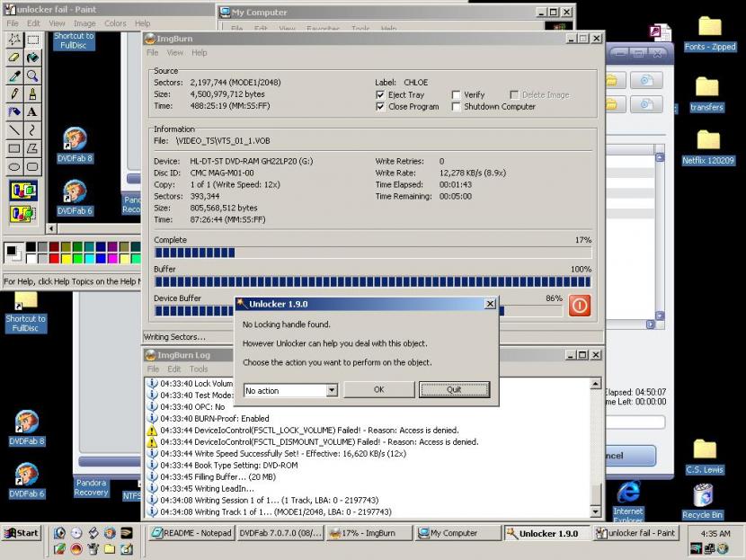Select the Text tool in Paint

tap(32, 112)
